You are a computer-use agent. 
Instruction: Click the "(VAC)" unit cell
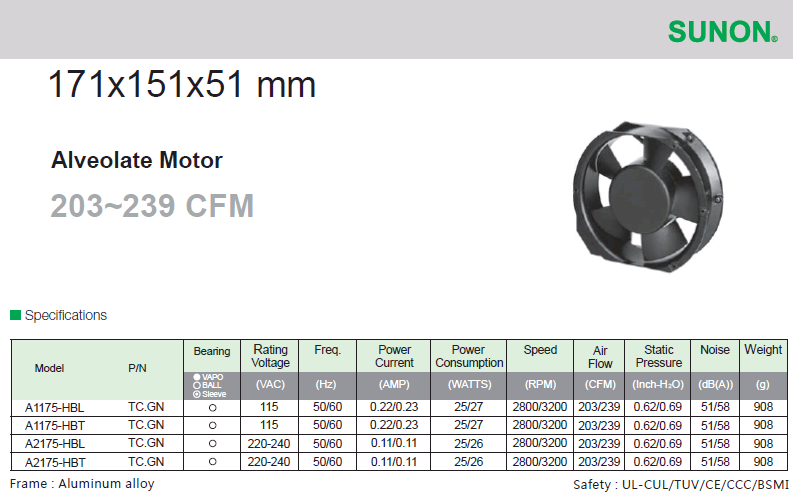270,384
